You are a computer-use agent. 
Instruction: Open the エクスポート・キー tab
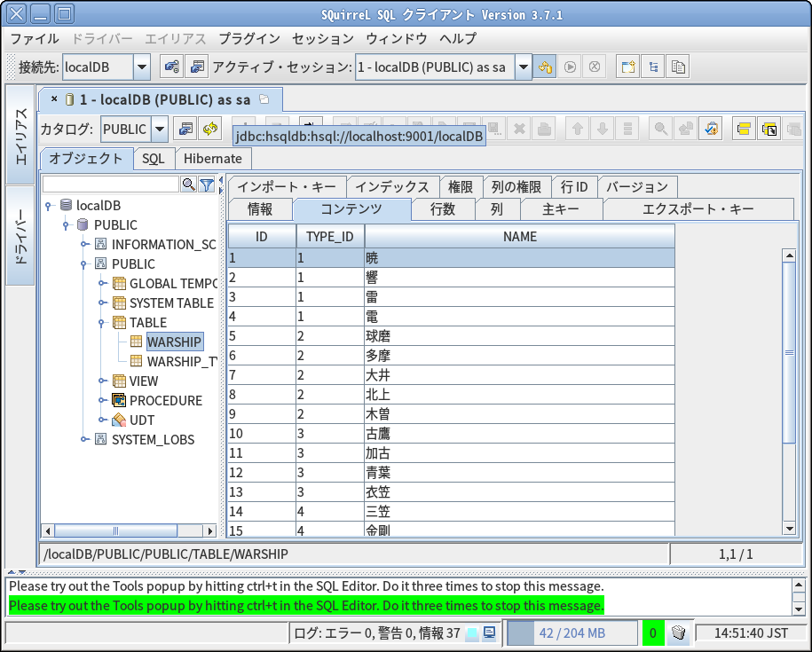[698, 209]
